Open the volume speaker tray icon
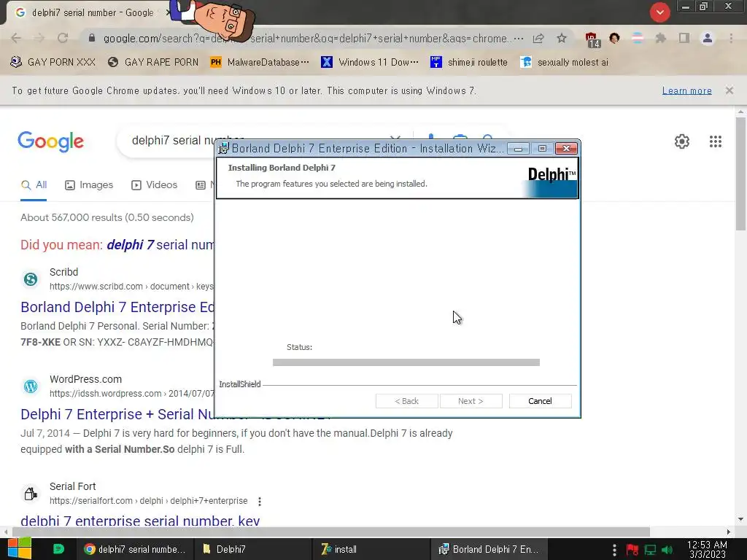Image resolution: width=747 pixels, height=560 pixels. click(667, 550)
